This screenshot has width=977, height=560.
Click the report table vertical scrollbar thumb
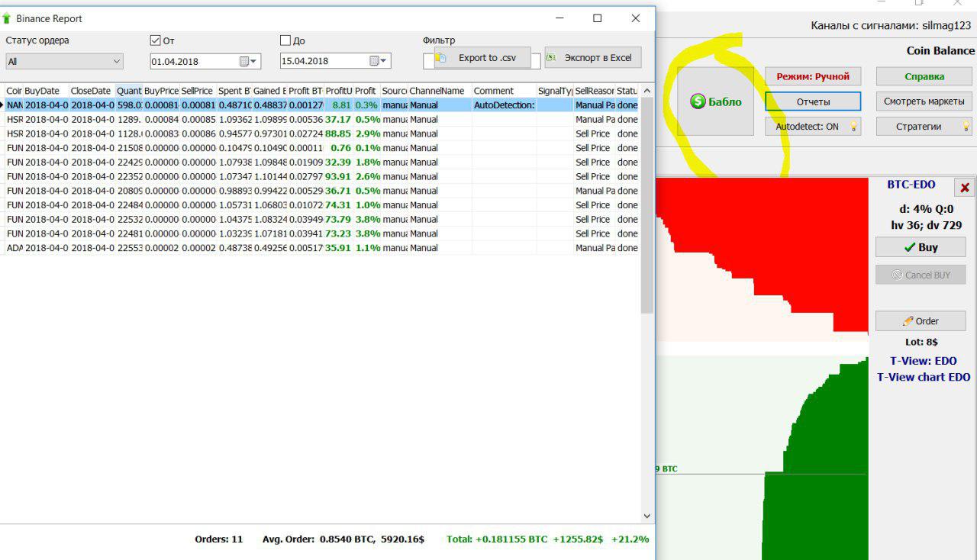pos(646,204)
